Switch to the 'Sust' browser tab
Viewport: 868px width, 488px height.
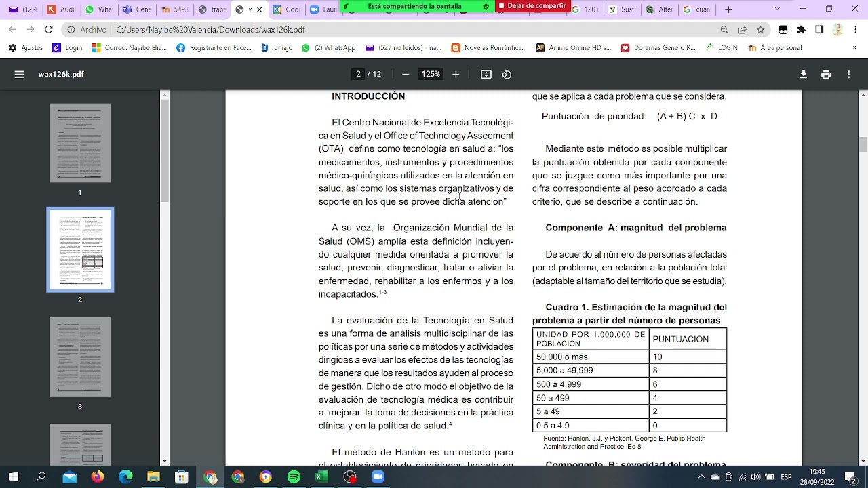[x=623, y=9]
